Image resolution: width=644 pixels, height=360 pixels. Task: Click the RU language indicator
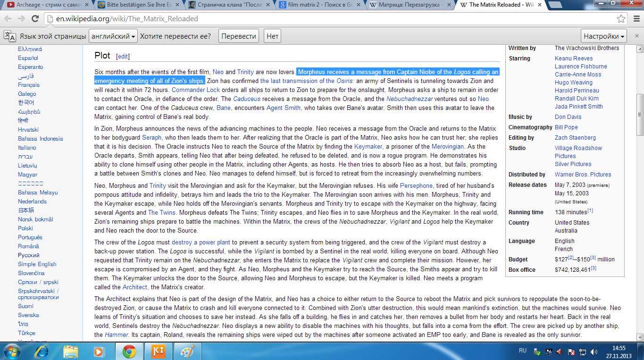tap(523, 351)
